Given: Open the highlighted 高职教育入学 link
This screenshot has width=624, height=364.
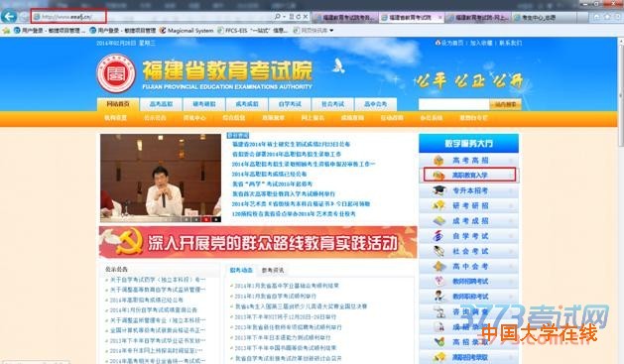Looking at the screenshot, I should coord(469,175).
